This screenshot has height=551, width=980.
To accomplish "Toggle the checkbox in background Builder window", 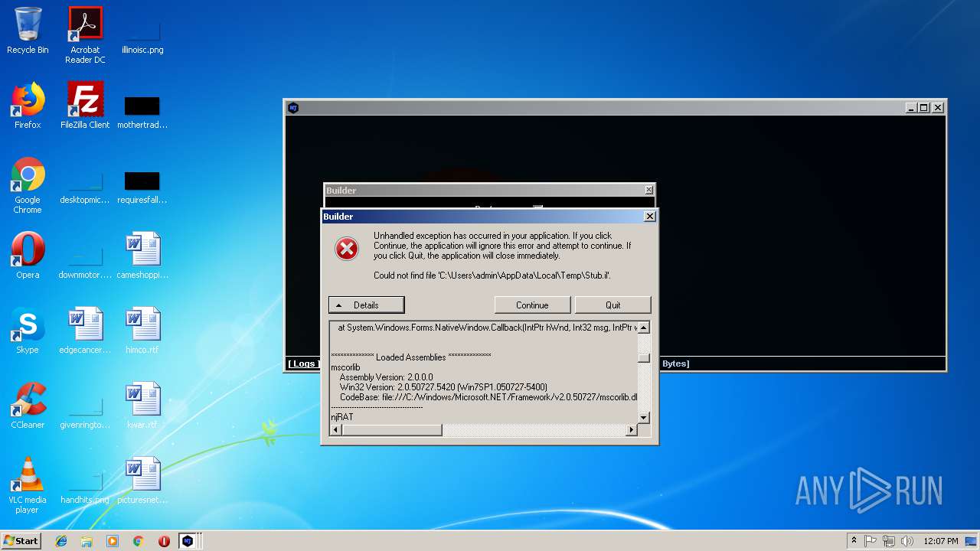I will tap(537, 207).
